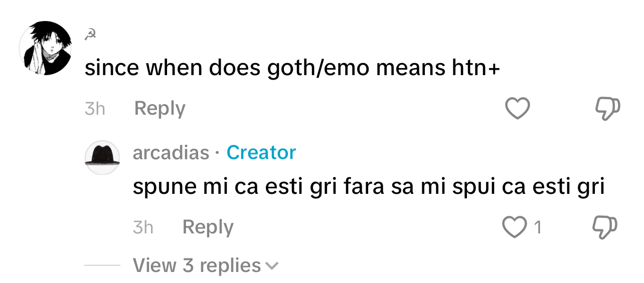
Task: Open the arcadias username link
Action: click(171, 153)
